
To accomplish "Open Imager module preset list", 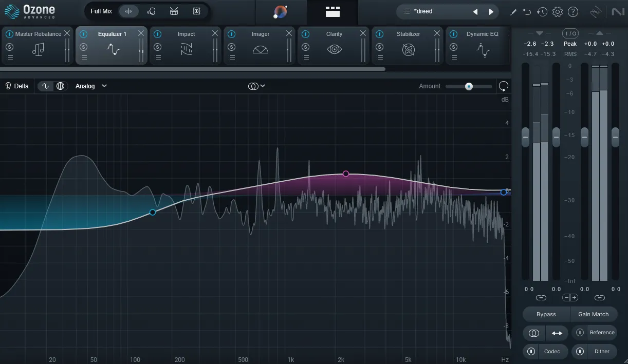I will pos(231,58).
